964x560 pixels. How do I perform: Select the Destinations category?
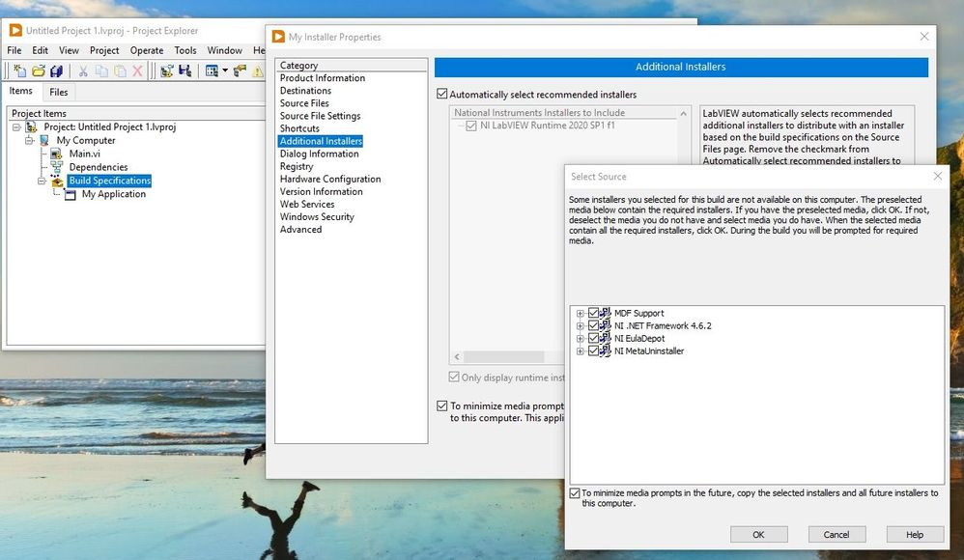(x=305, y=91)
